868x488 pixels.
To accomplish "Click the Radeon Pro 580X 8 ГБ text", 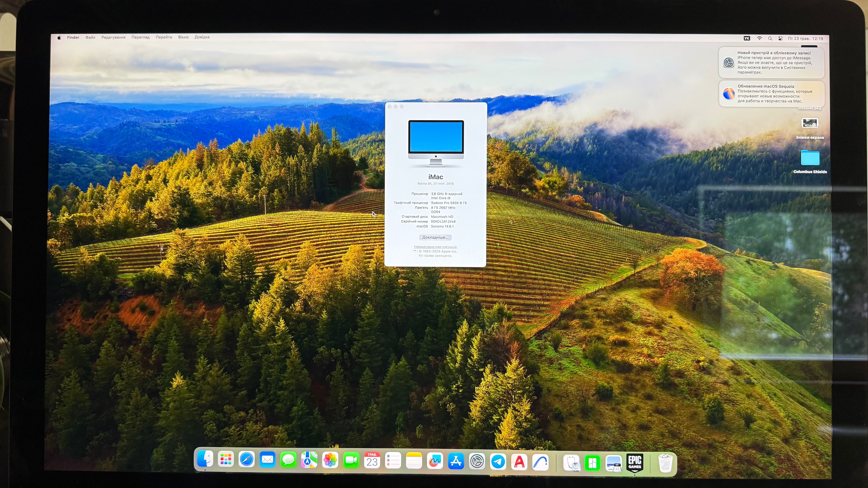I will (449, 203).
